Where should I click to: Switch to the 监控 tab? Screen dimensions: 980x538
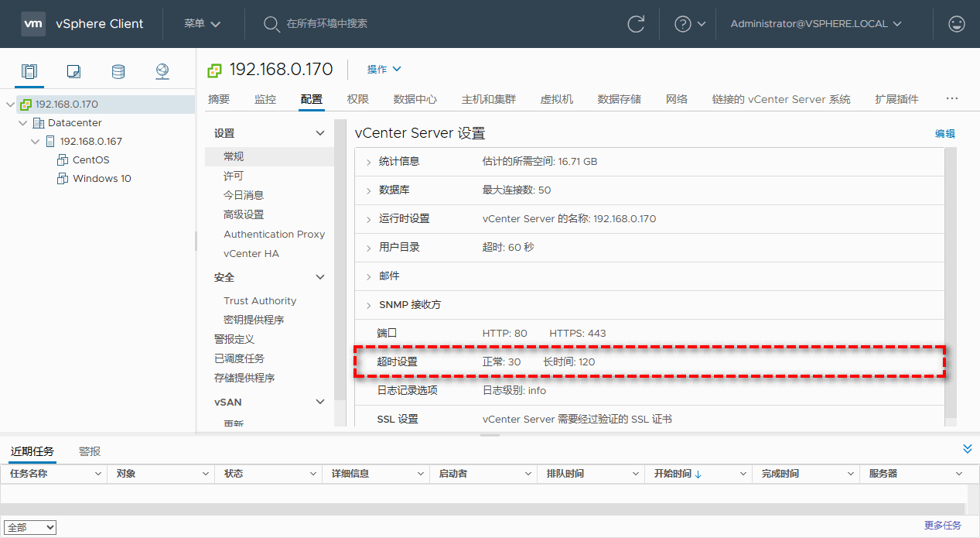click(x=265, y=99)
